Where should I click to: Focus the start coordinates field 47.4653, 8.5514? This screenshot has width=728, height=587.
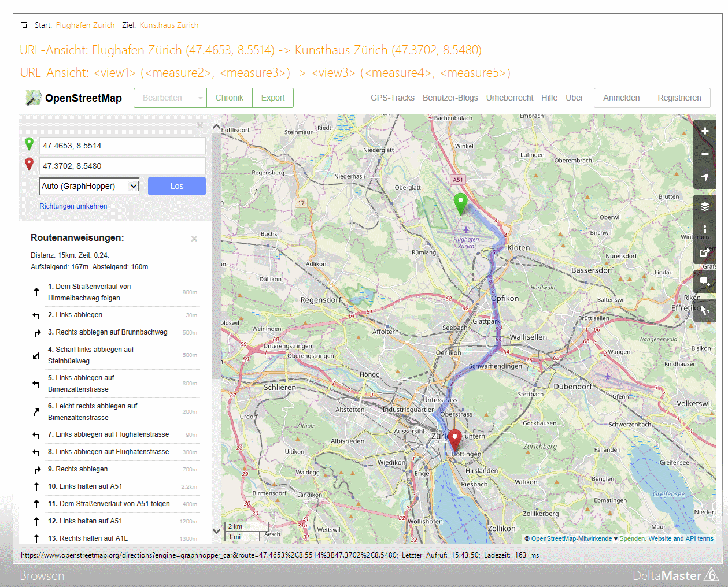point(123,146)
